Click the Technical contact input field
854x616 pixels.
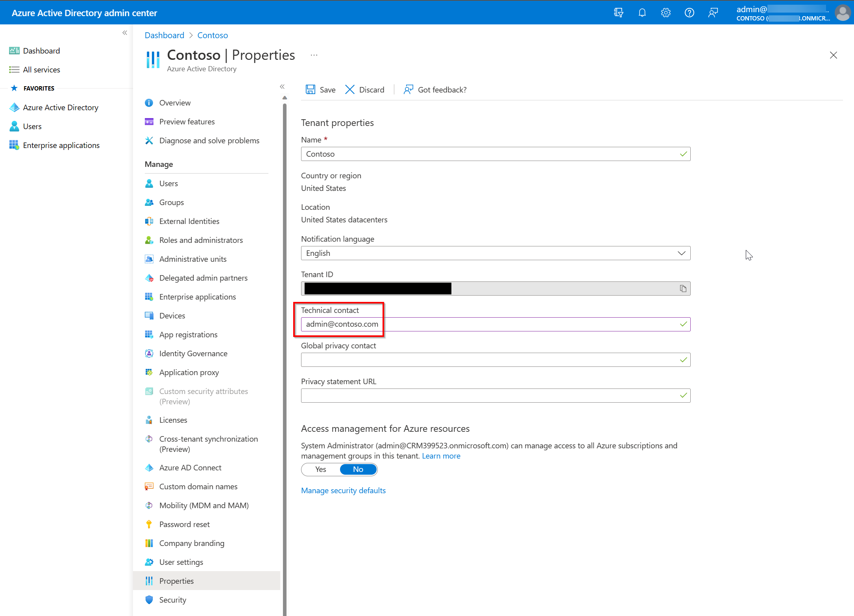(x=496, y=324)
